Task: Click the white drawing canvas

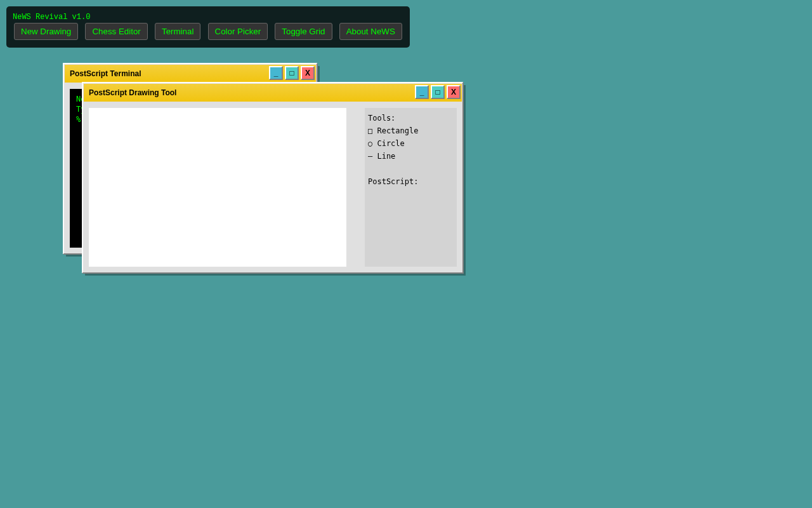Action: tap(218, 187)
